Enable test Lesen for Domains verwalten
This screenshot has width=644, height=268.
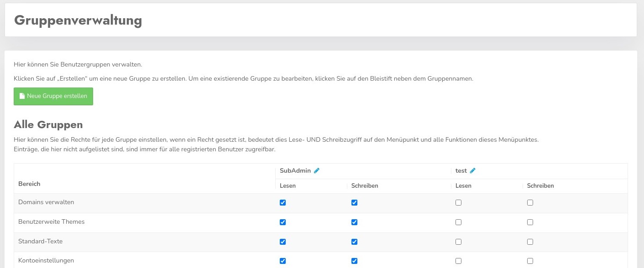pyautogui.click(x=458, y=203)
